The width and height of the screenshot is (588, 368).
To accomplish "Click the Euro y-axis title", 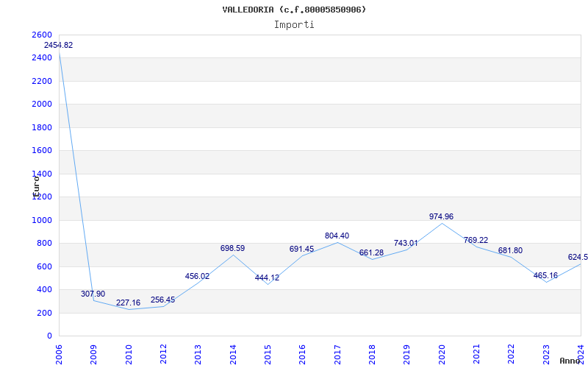I will tap(36, 187).
